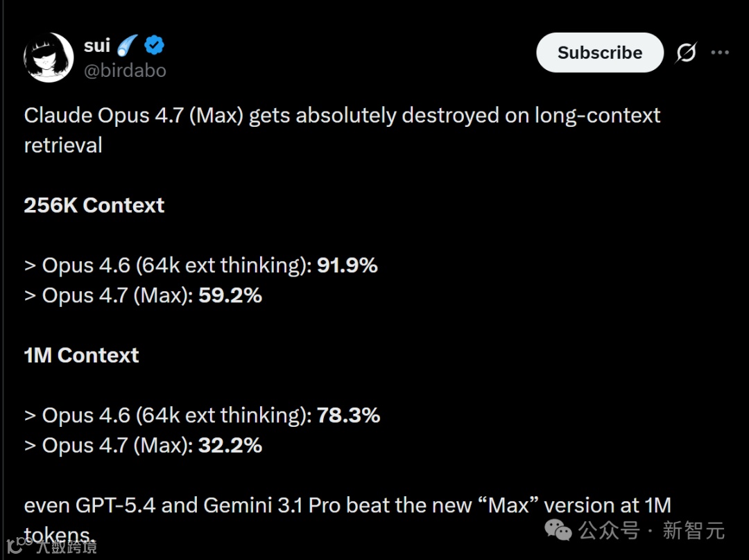This screenshot has height=560, width=749.
Task: Click the Grok slashed-circle icon
Action: coord(686,53)
